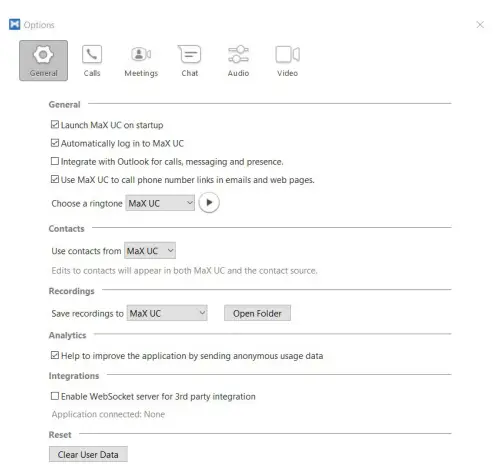Click the Contacts section heading
493x475 pixels.
point(66,229)
